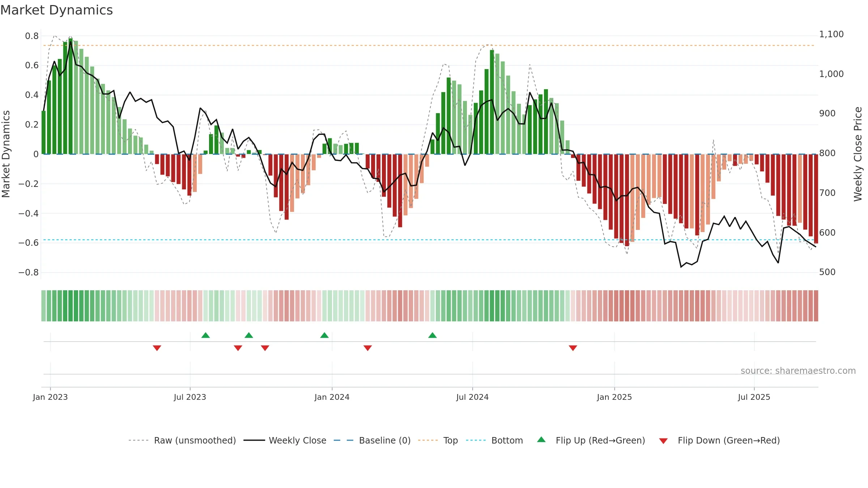The height and width of the screenshot is (488, 868).
Task: Click the first red flip-down marker before Jul 2023
Action: (157, 348)
